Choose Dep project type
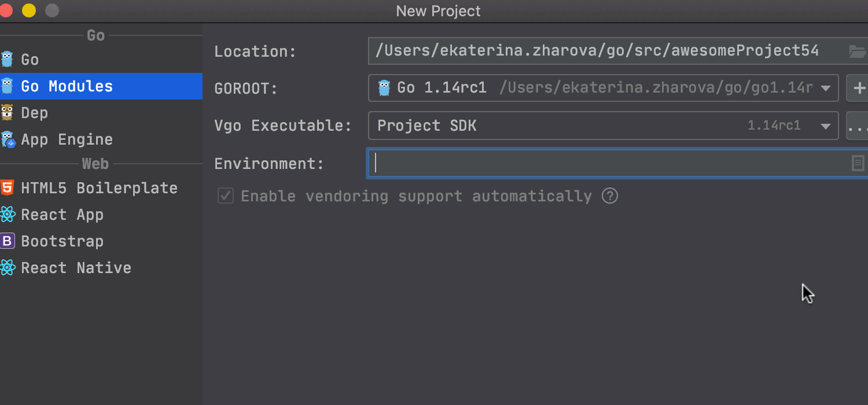868x405 pixels. pyautogui.click(x=101, y=112)
